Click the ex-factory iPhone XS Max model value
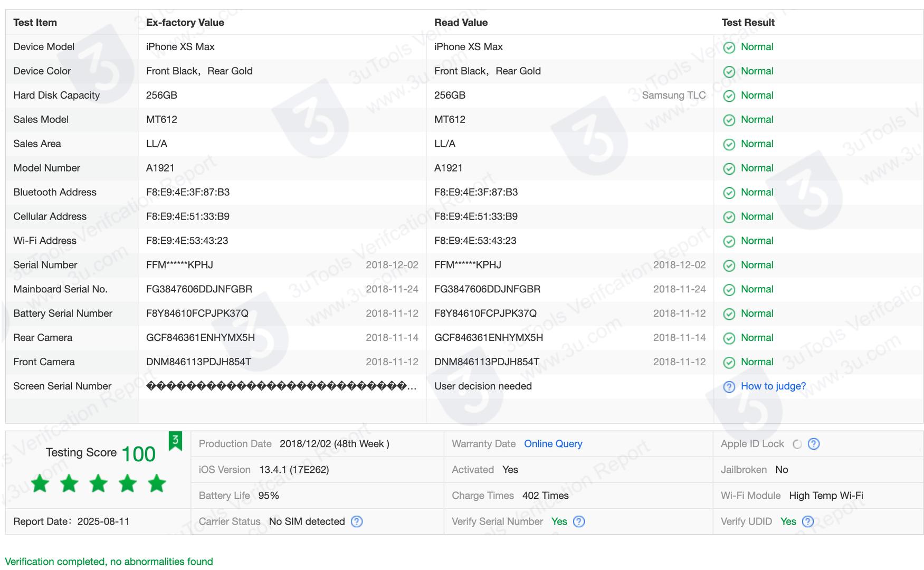 180,46
